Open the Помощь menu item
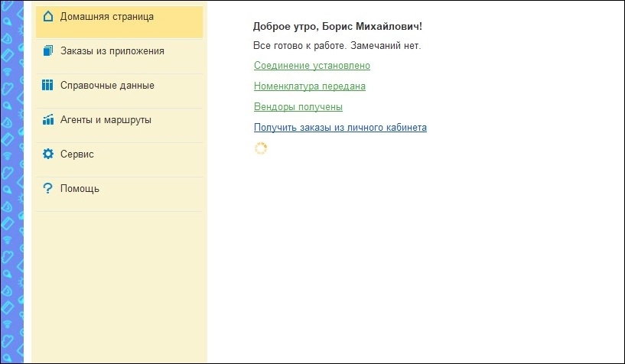625x364 pixels. pos(119,194)
